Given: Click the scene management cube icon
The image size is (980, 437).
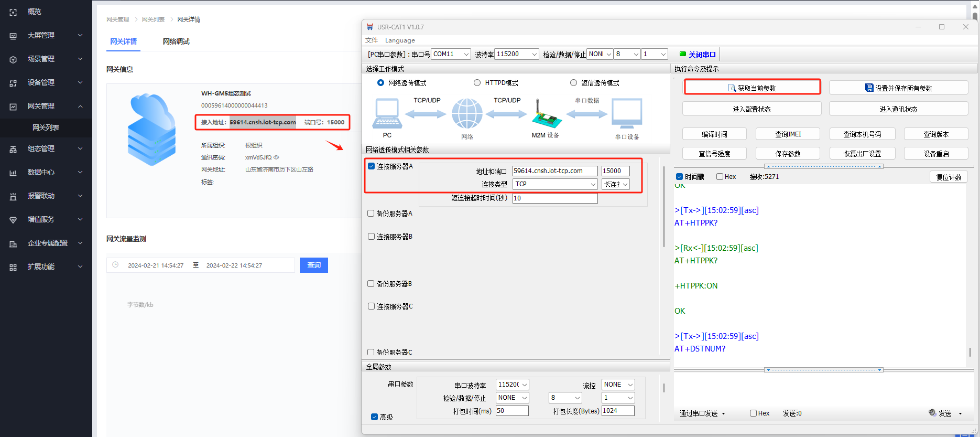Looking at the screenshot, I should tap(13, 59).
